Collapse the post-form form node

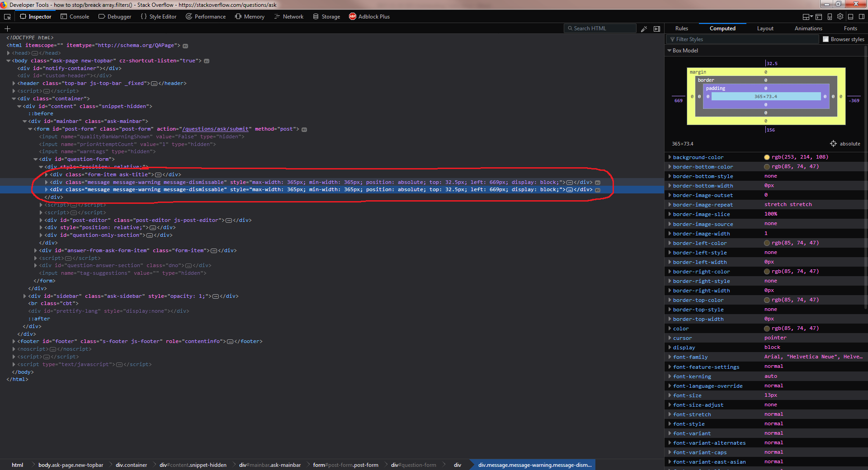30,129
